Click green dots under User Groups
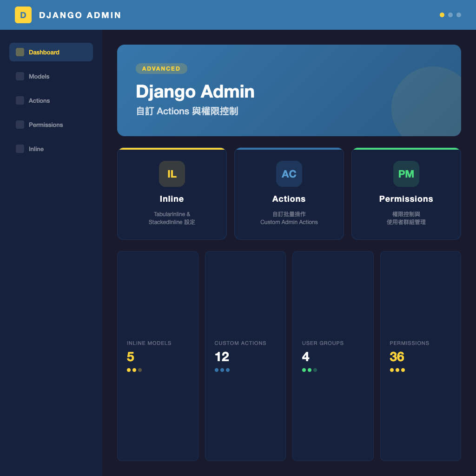The image size is (476, 476). 310,370
